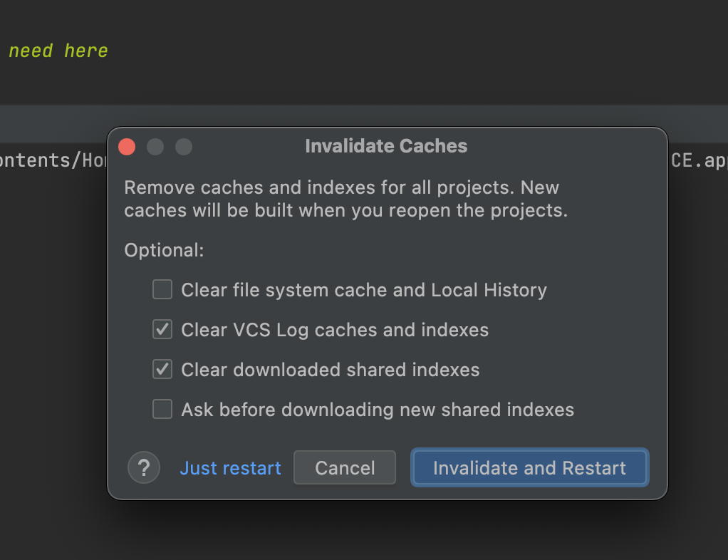Viewport: 728px width, 560px height.
Task: Uncheck Clear downloaded shared indexes checkbox
Action: coord(162,370)
